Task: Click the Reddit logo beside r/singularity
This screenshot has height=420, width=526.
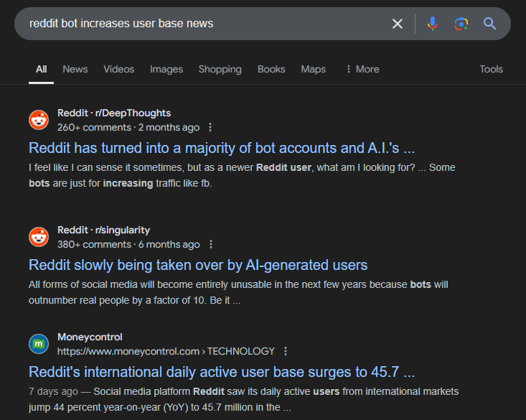Action: (x=39, y=237)
